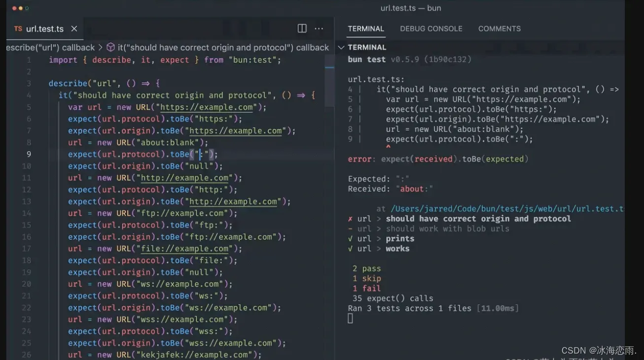
Task: Click line number 26 in the gutter
Action: coord(27,355)
